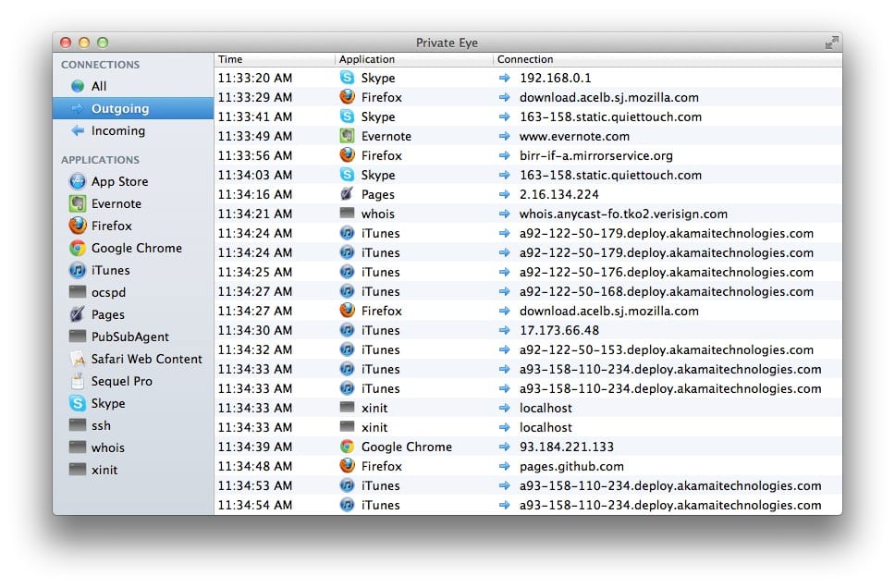Click the Pages icon in sidebar

(77, 314)
